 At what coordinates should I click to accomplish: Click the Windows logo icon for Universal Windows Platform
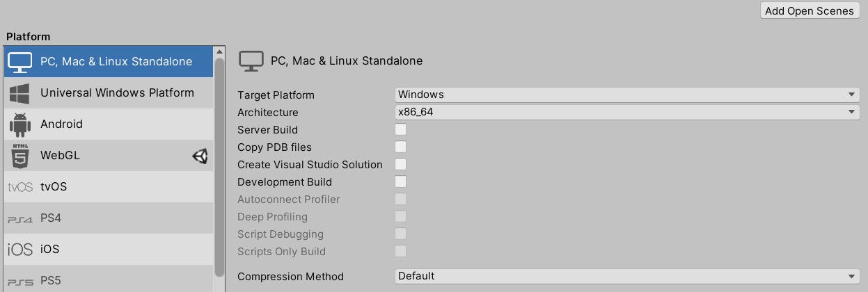coord(19,93)
